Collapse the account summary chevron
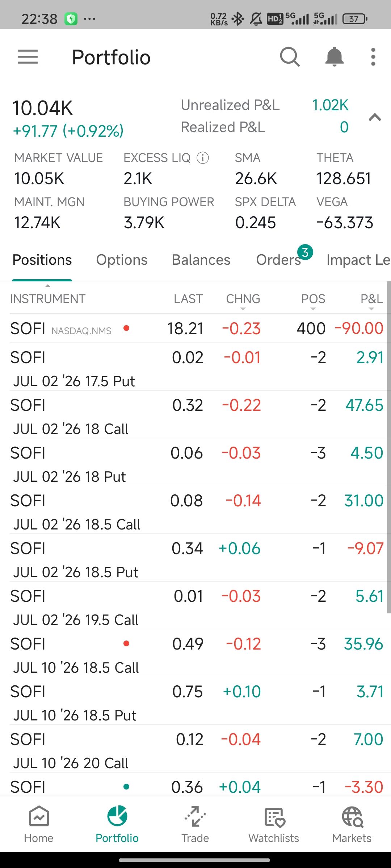This screenshot has width=391, height=868. click(375, 117)
